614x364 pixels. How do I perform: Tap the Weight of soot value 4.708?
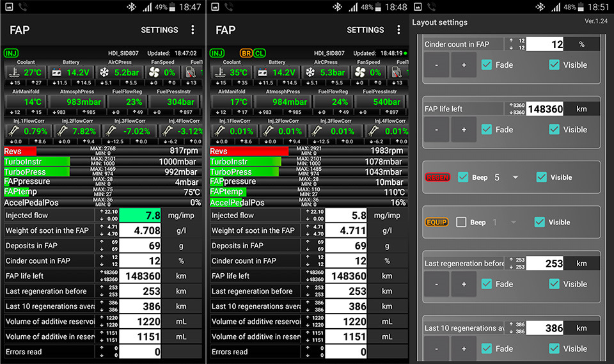coord(140,230)
